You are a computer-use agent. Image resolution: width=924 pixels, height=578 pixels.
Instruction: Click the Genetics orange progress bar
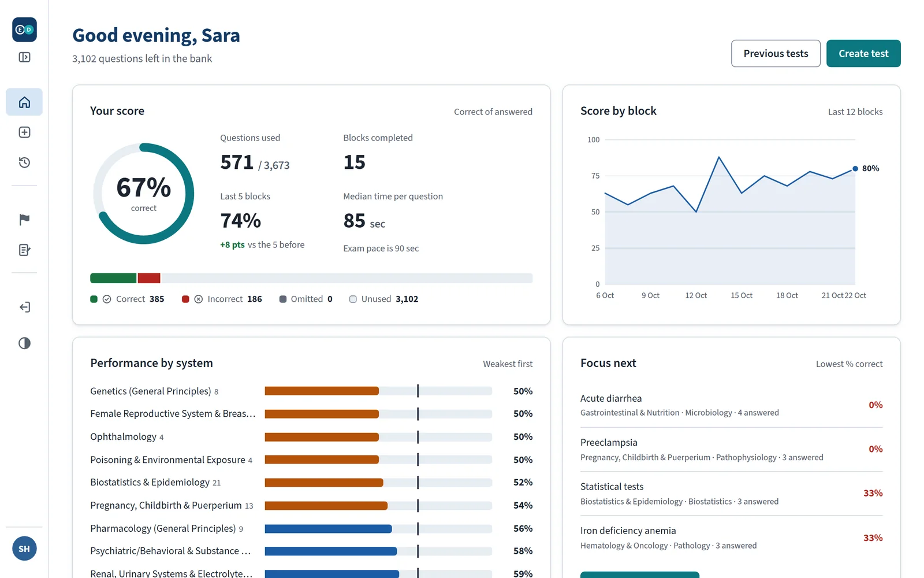pos(322,391)
